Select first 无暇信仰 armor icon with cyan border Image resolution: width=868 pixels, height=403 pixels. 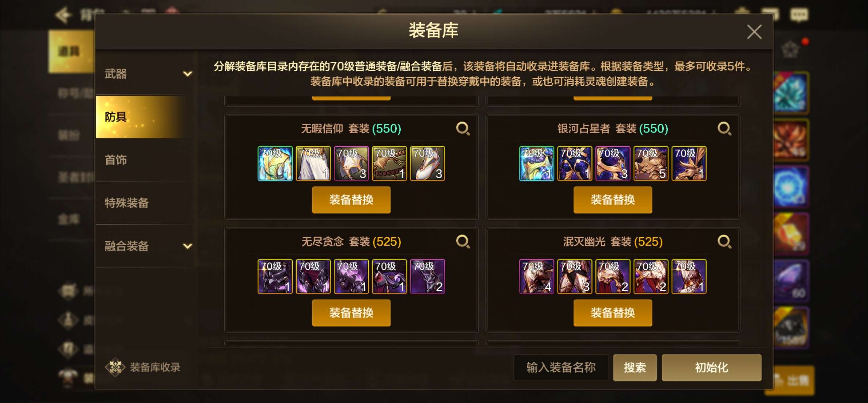[x=275, y=164]
